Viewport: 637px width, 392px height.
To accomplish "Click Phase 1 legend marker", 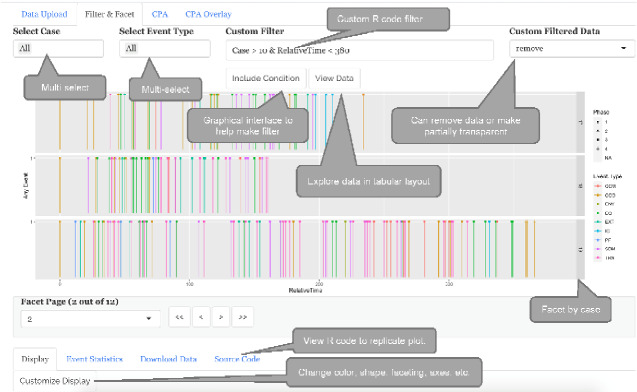I will coord(598,122).
